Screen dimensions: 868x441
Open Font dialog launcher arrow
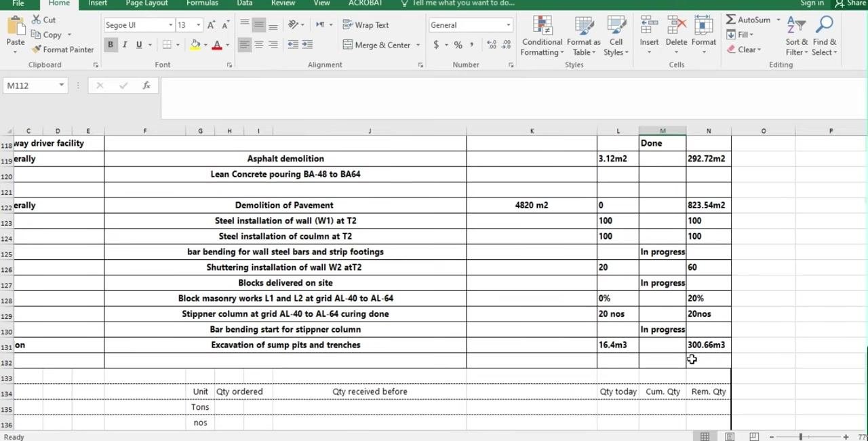[229, 65]
